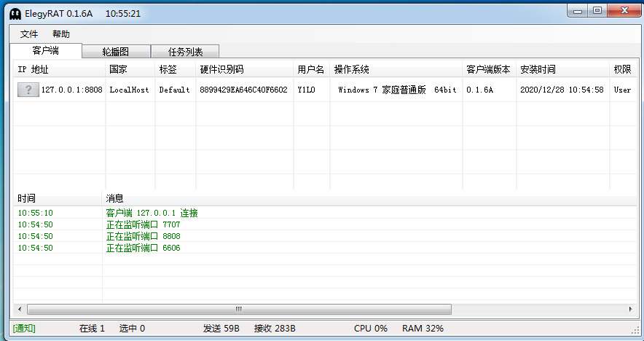Sort by the 国家 column header
The height and width of the screenshot is (341, 644).
coord(130,69)
